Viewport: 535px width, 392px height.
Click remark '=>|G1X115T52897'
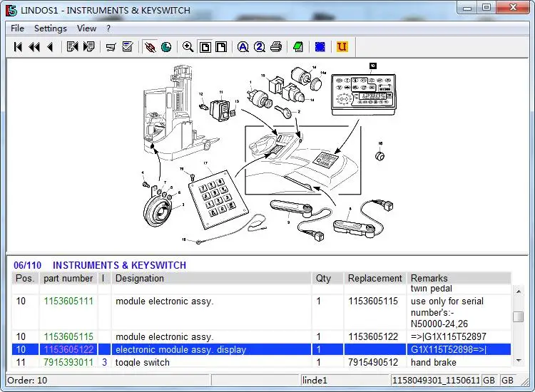click(x=449, y=337)
